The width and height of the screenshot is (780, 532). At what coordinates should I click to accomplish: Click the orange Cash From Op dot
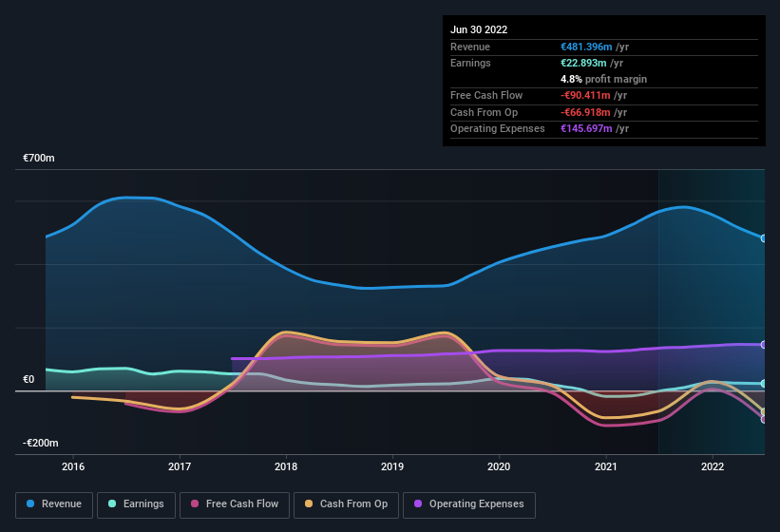pyautogui.click(x=309, y=504)
